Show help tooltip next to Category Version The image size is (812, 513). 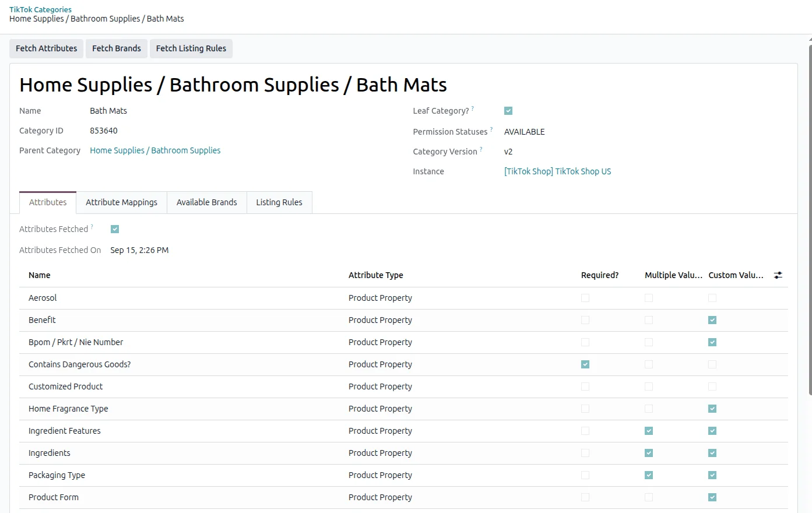point(481,149)
